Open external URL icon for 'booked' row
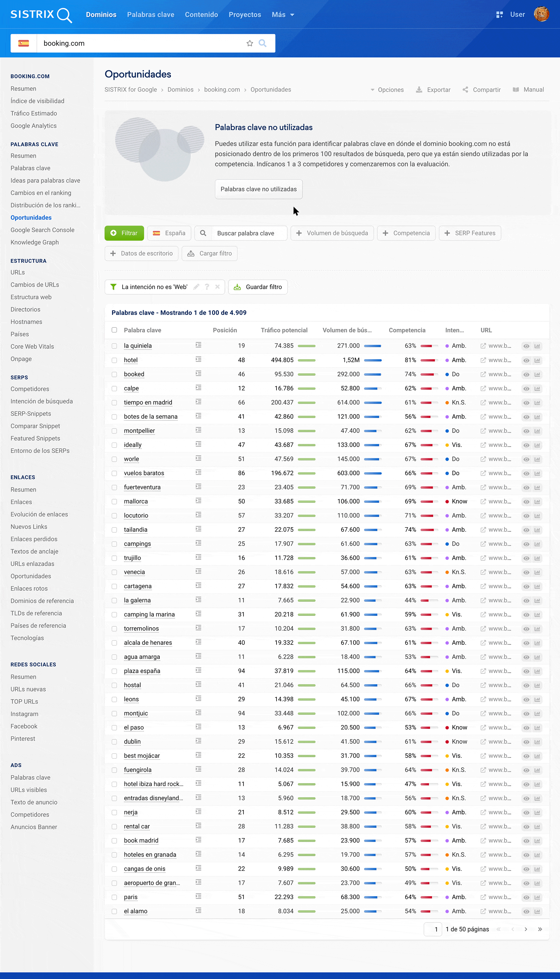The height and width of the screenshot is (979, 560). pyautogui.click(x=483, y=374)
